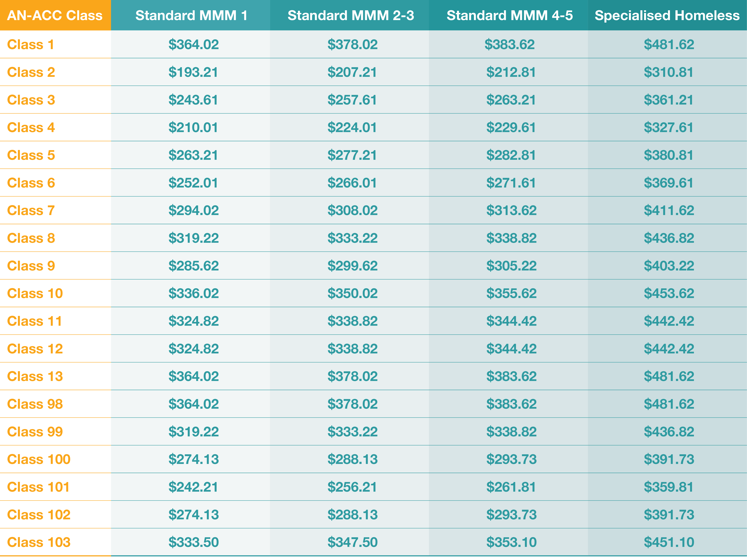Select the "Class 13" row label
Screen dimensions: 747x560
[35, 376]
